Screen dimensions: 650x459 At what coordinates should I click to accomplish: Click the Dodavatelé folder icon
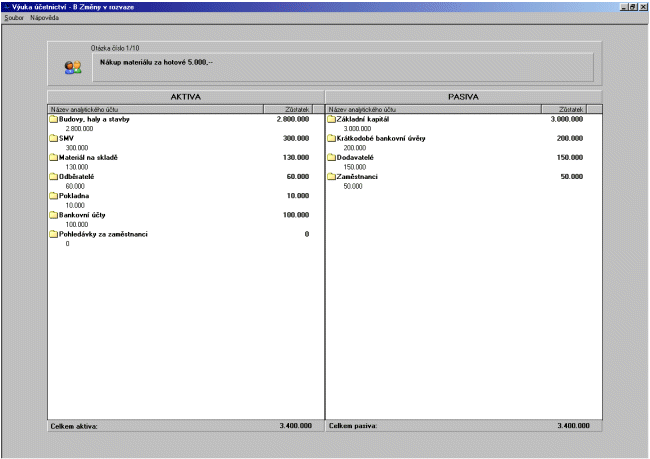[x=332, y=157]
